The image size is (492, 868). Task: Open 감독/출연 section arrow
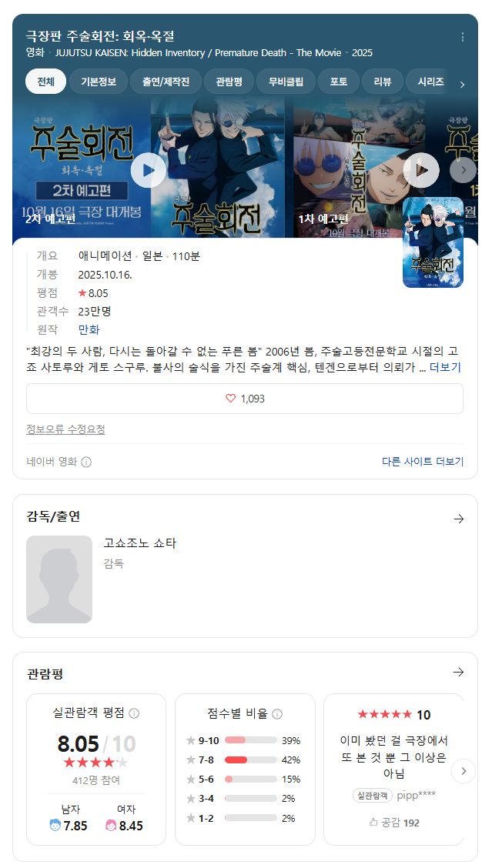[x=459, y=519]
